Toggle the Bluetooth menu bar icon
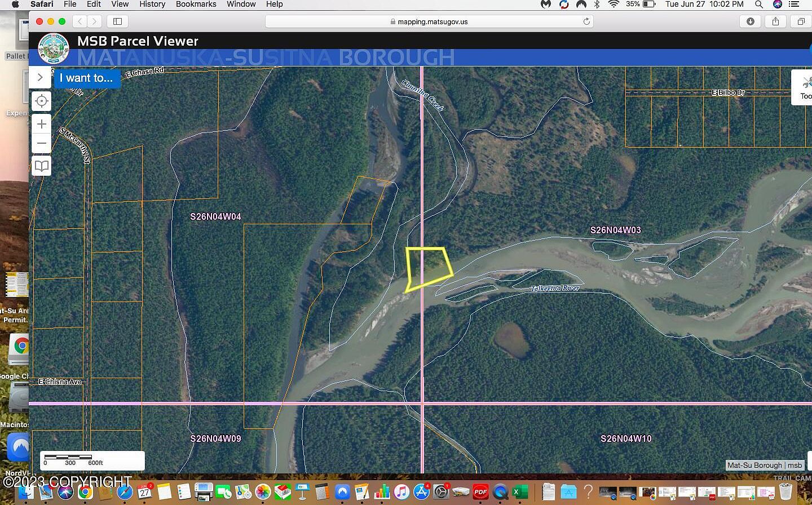Image resolution: width=812 pixels, height=505 pixels. click(597, 5)
